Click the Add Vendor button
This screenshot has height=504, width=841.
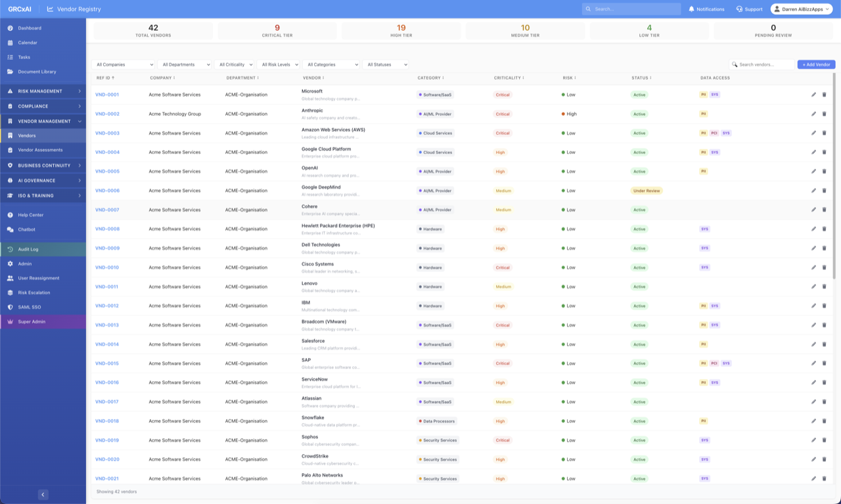815,64
